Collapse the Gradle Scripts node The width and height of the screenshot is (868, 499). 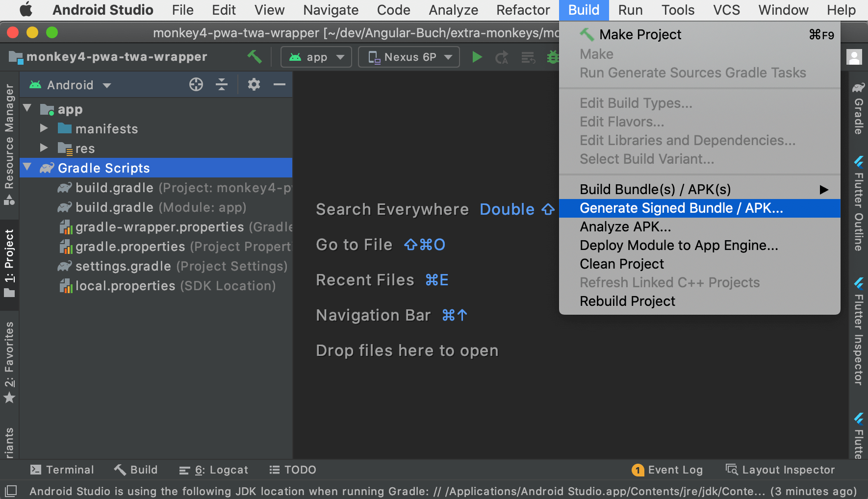[27, 167]
